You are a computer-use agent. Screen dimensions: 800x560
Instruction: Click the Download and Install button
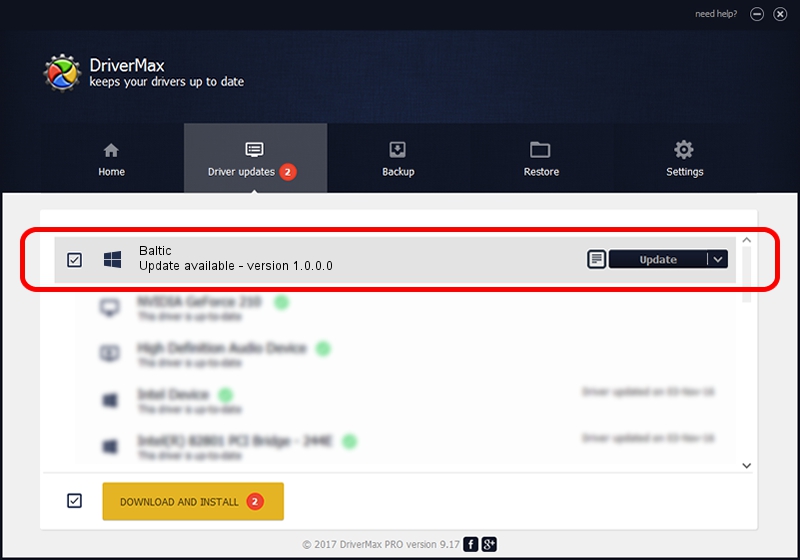193,501
